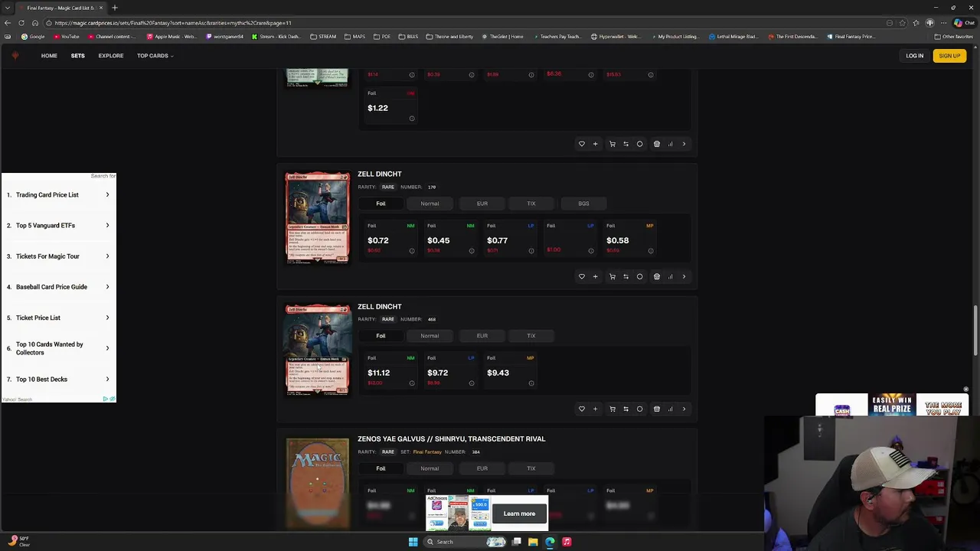This screenshot has height=551, width=980.
Task: Click circle icon for Zell Dincht #170
Action: (640, 276)
